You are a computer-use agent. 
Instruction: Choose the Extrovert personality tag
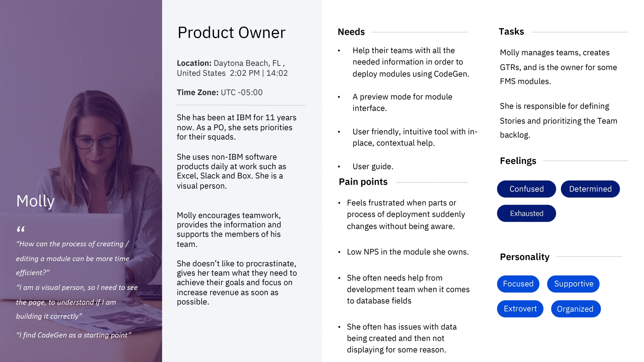click(520, 309)
